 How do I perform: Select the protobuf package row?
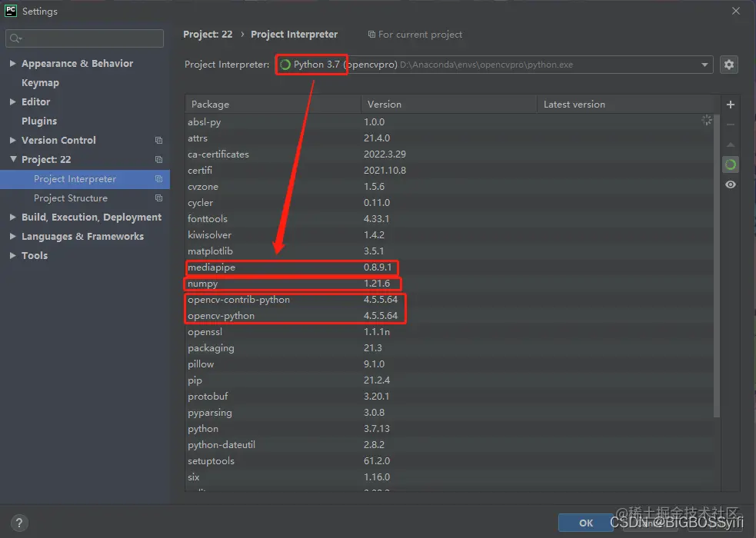pos(449,397)
